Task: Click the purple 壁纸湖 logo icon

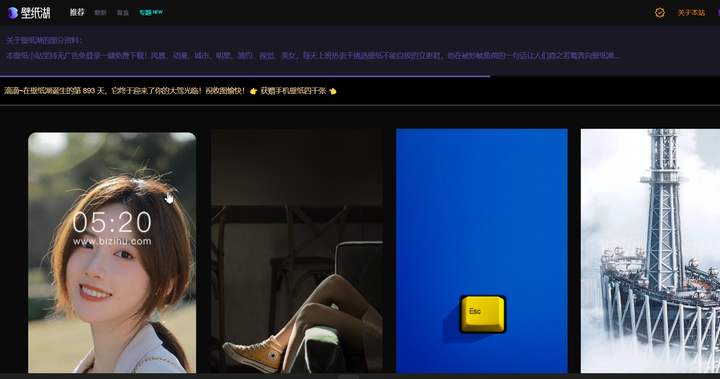Action: coord(13,13)
